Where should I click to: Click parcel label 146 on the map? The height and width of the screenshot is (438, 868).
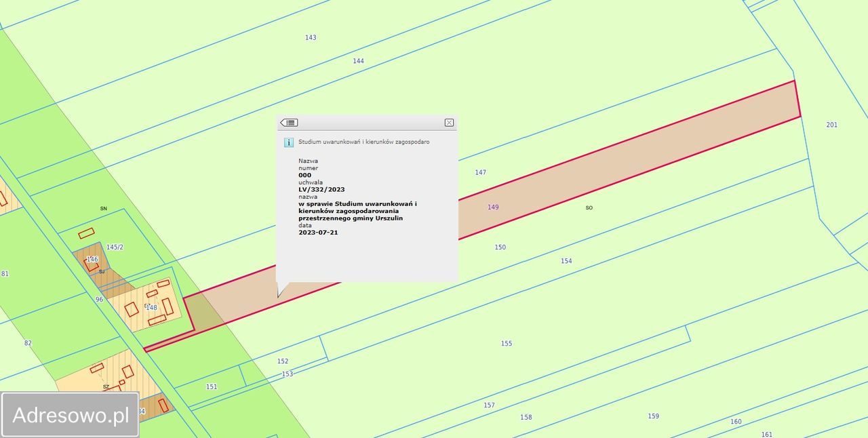(x=92, y=260)
